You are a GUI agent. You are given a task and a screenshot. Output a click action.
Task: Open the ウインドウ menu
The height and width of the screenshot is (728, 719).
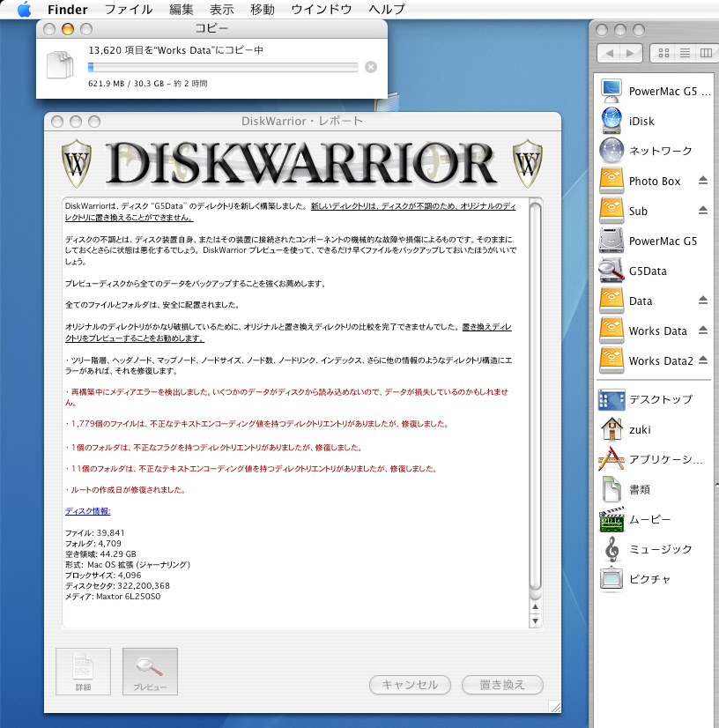(322, 10)
